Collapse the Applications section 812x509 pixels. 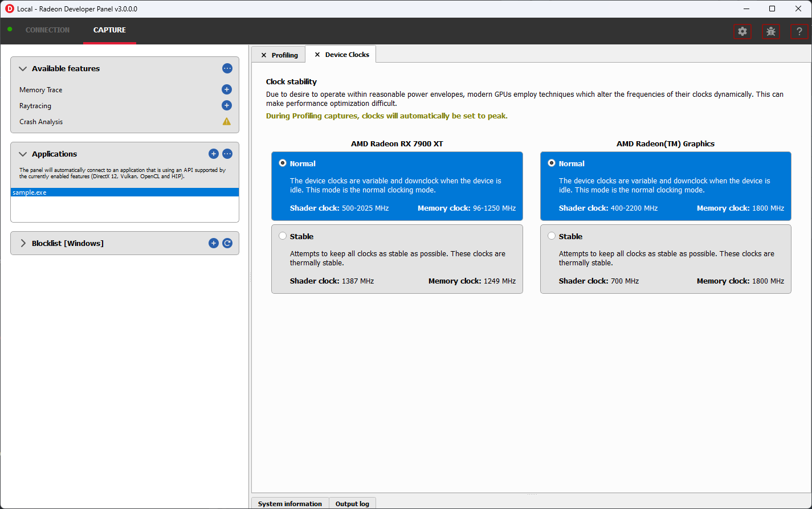[x=23, y=154]
